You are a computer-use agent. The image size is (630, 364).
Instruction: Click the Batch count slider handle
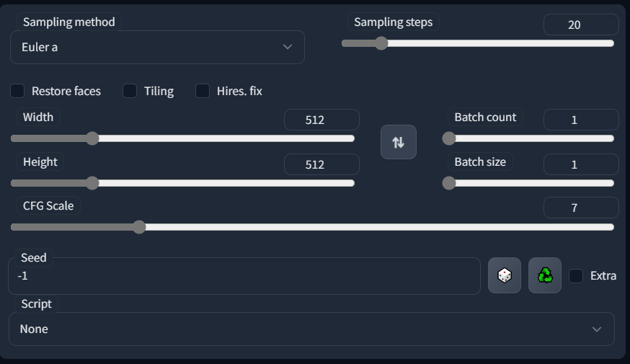[x=449, y=138]
